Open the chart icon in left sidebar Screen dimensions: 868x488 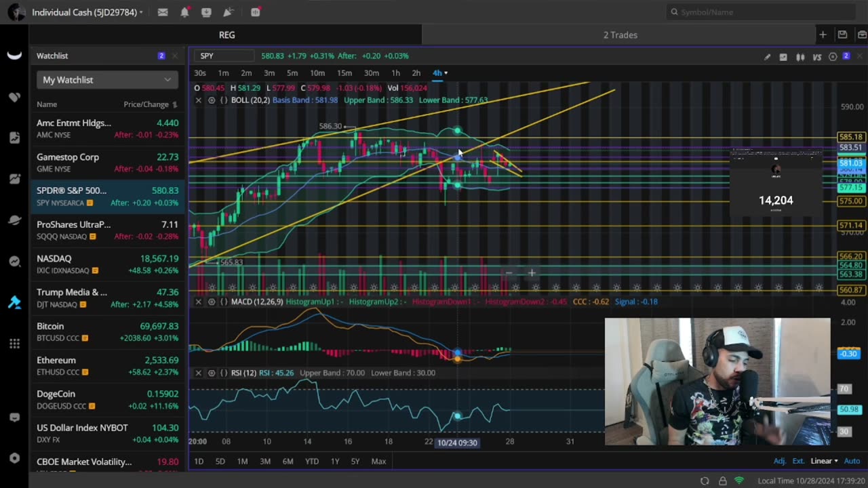(14, 179)
